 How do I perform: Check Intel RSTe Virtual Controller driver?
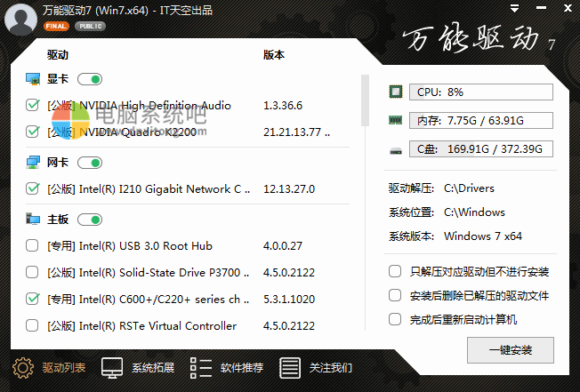point(32,325)
